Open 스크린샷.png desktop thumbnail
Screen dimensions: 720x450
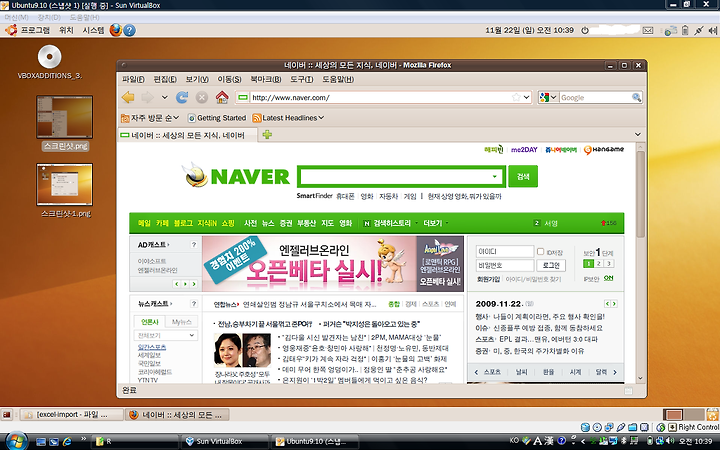pyautogui.click(x=65, y=117)
